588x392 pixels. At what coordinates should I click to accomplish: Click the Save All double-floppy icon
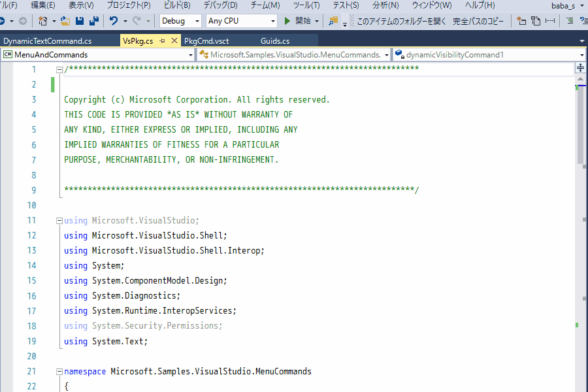94,21
